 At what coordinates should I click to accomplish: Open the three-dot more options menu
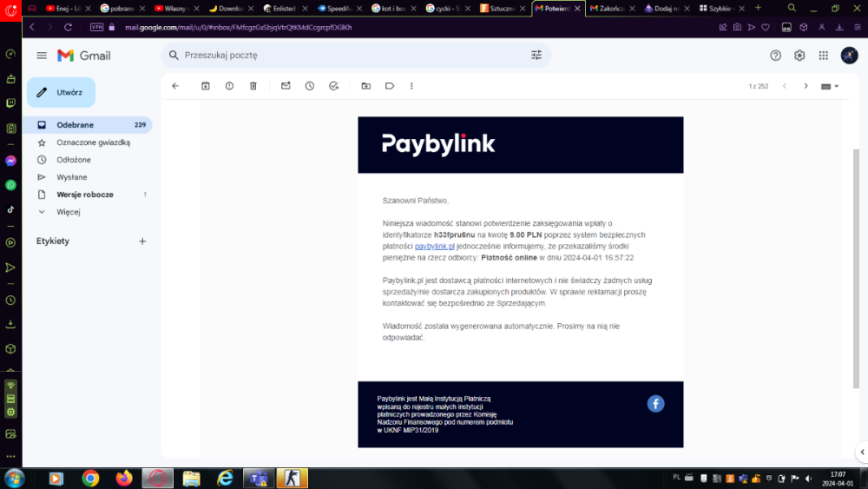[411, 86]
